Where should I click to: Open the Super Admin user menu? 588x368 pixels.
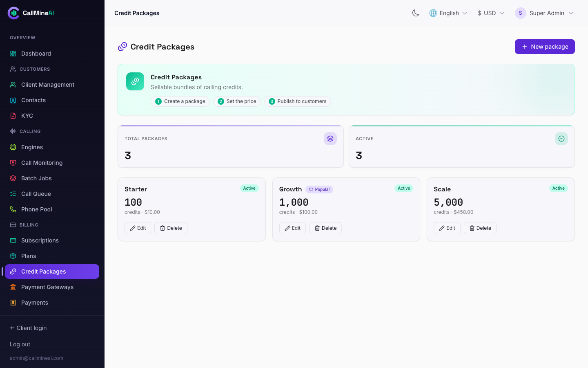[544, 13]
